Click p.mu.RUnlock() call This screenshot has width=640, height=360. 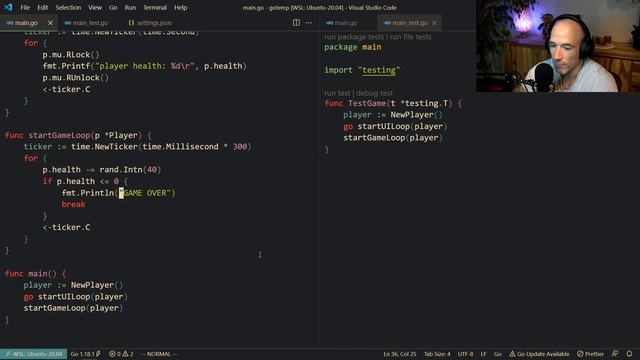point(76,78)
